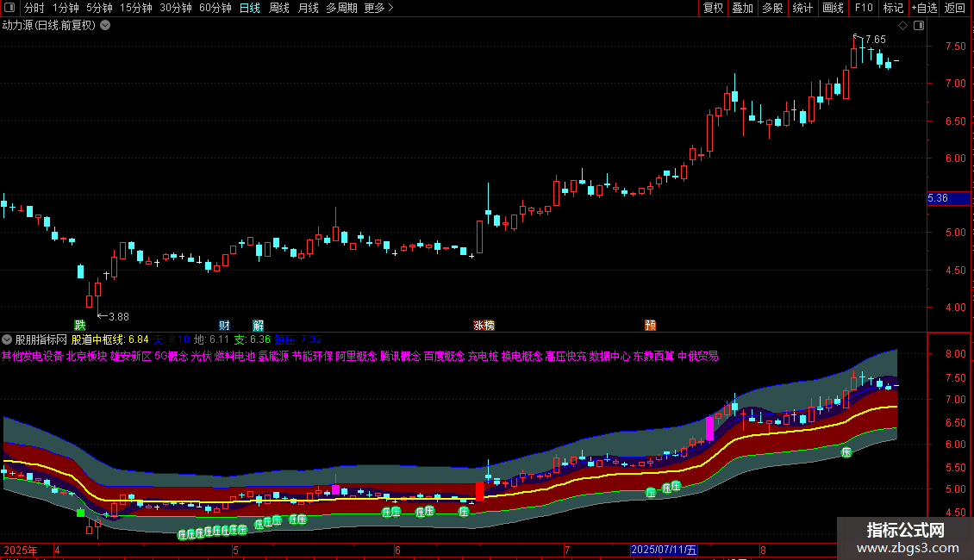Click the 5.36 price axis marker
The image size is (974, 560).
point(948,198)
